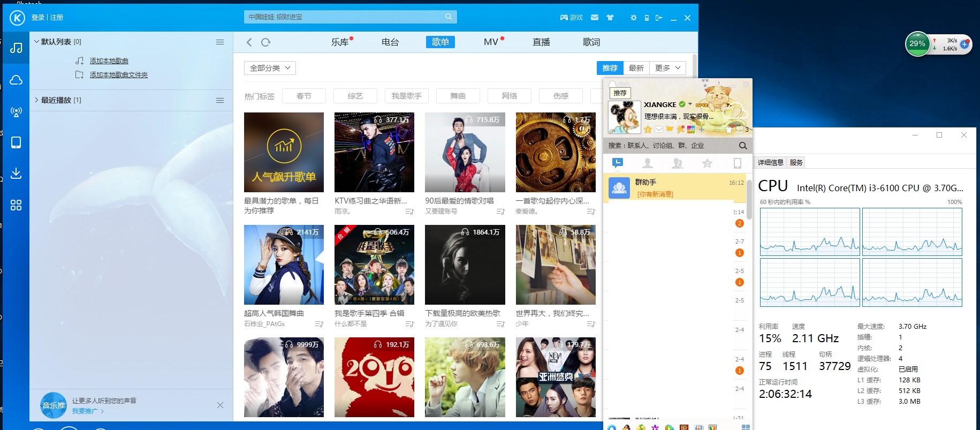The width and height of the screenshot is (980, 430).
Task: Select 推荐 sort button
Action: click(610, 68)
